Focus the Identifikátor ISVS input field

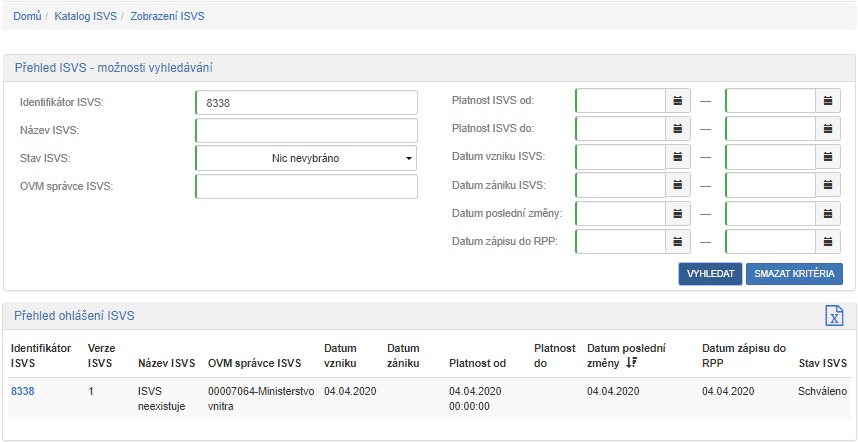pos(306,102)
